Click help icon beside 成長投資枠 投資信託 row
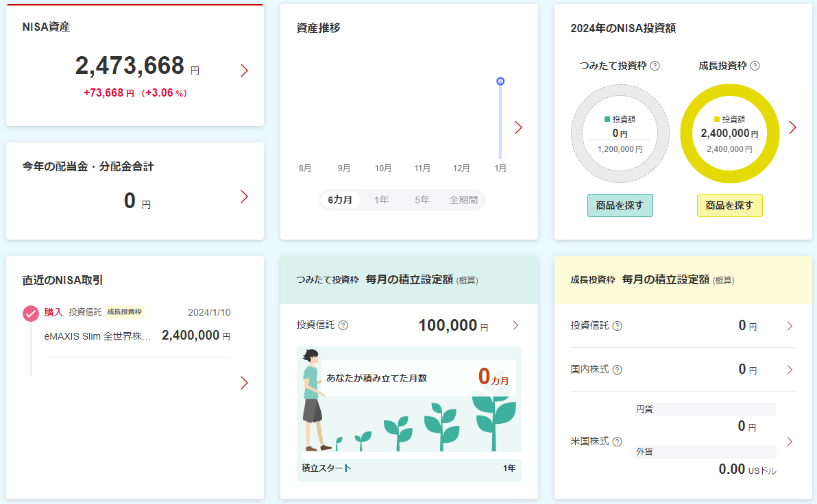 click(617, 326)
